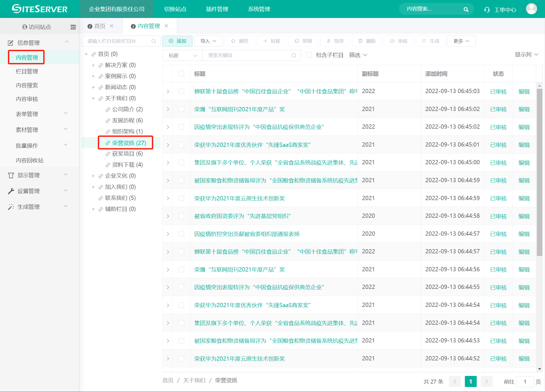The height and width of the screenshot is (392, 545).
Task: Open article 因疫情防控突出贡献被省委组织部通报表扬
Action: [247, 234]
